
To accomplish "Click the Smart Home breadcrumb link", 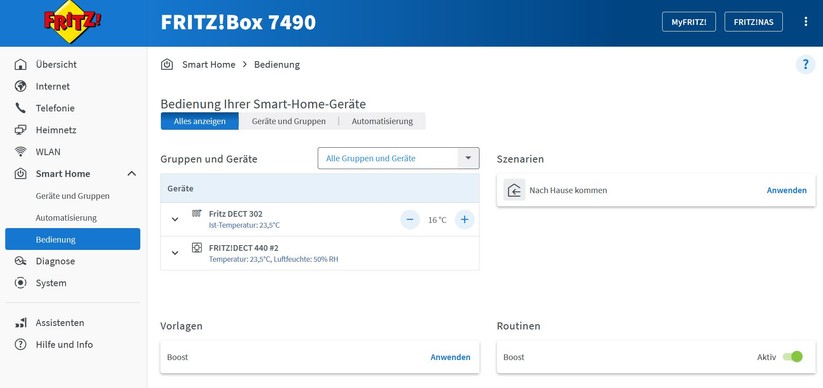I will click(208, 65).
